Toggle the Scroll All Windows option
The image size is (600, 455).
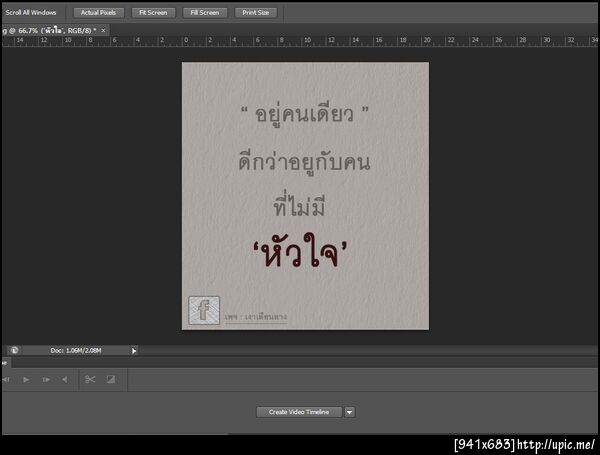coord(31,13)
